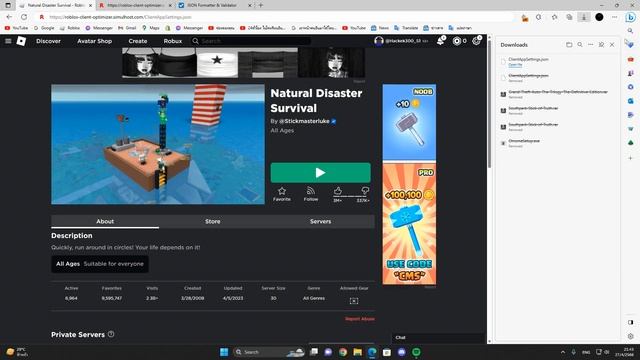Open the @Stickmasterluke creator link
This screenshot has width=640, height=360.
click(304, 121)
